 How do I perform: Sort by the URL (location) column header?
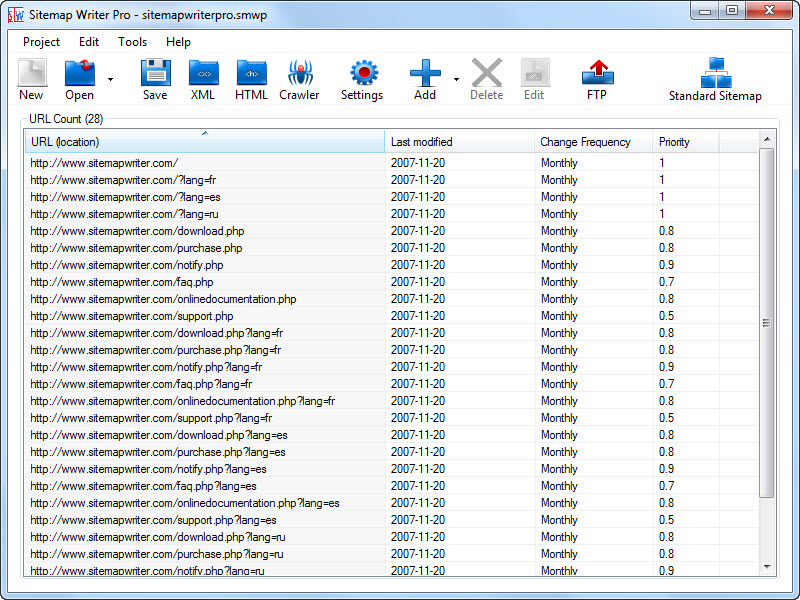[x=205, y=141]
